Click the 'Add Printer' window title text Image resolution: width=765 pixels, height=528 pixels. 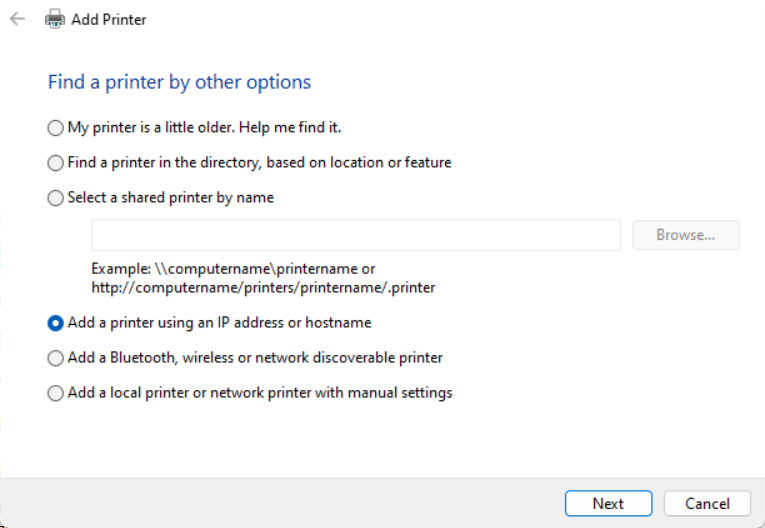point(109,19)
